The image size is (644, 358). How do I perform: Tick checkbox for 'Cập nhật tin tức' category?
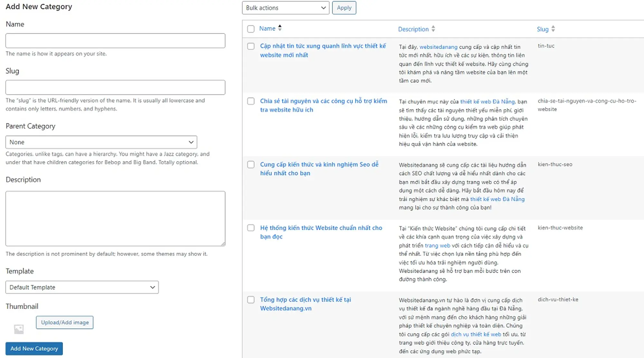pos(251,46)
